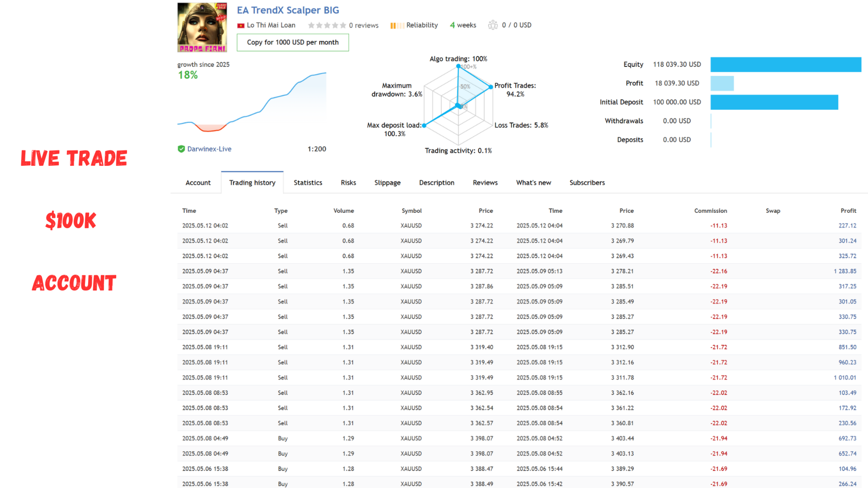Click the Equity blue bar
Screen dimensions: 868x488
tap(786, 65)
